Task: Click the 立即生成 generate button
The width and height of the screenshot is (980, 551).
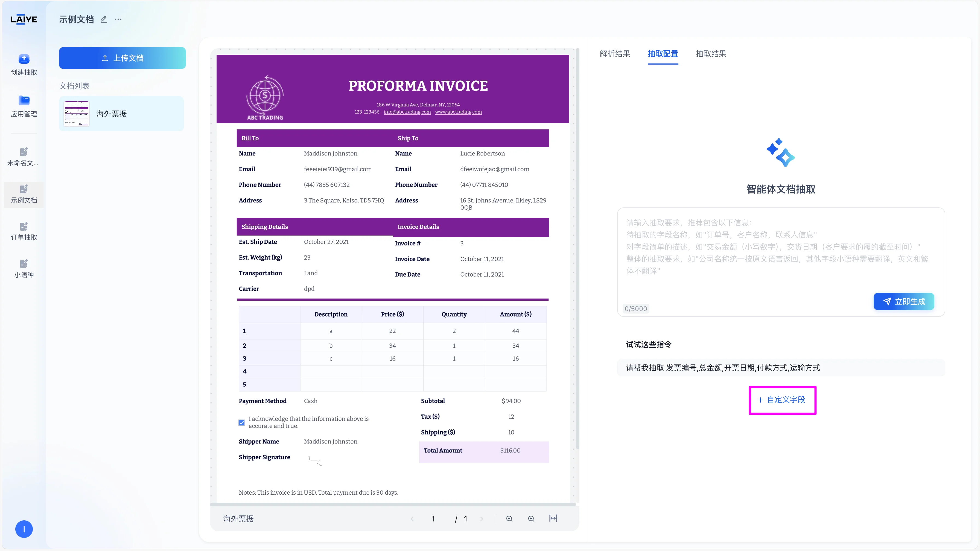Action: [x=903, y=301]
